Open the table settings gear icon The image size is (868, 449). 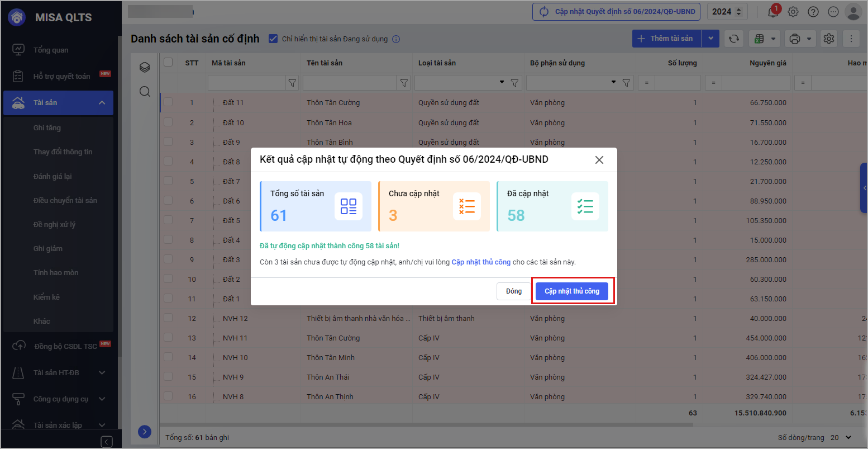(x=829, y=39)
